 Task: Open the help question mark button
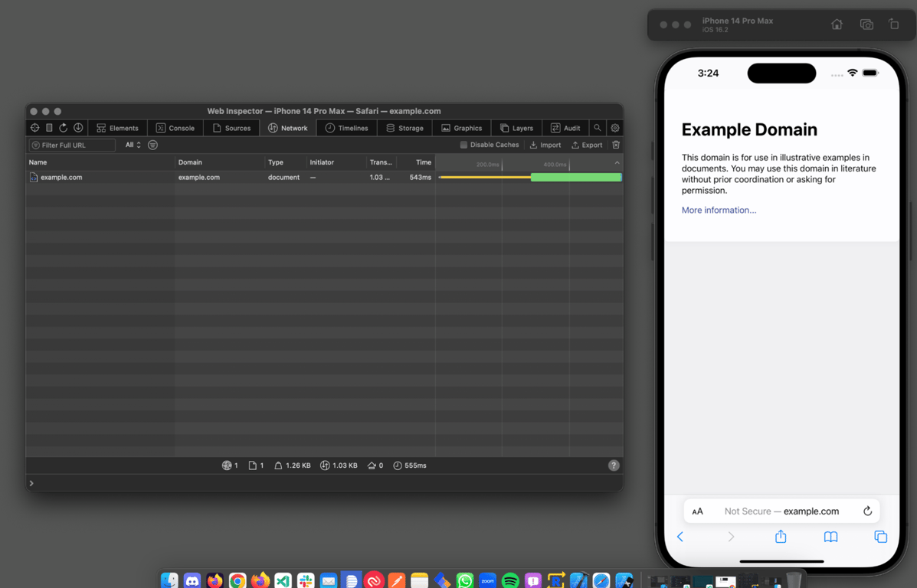click(614, 465)
